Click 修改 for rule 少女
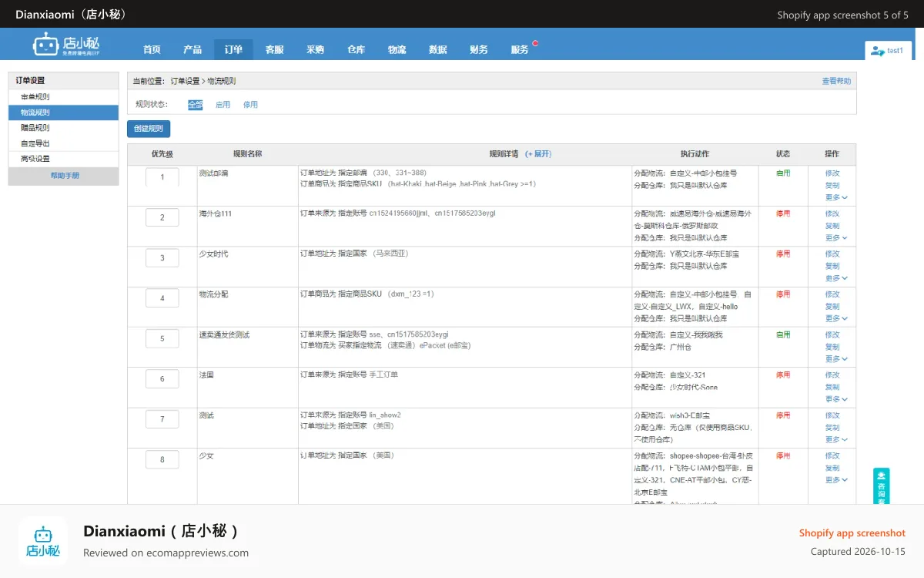Viewport: 924px width, 578px height. (x=832, y=455)
